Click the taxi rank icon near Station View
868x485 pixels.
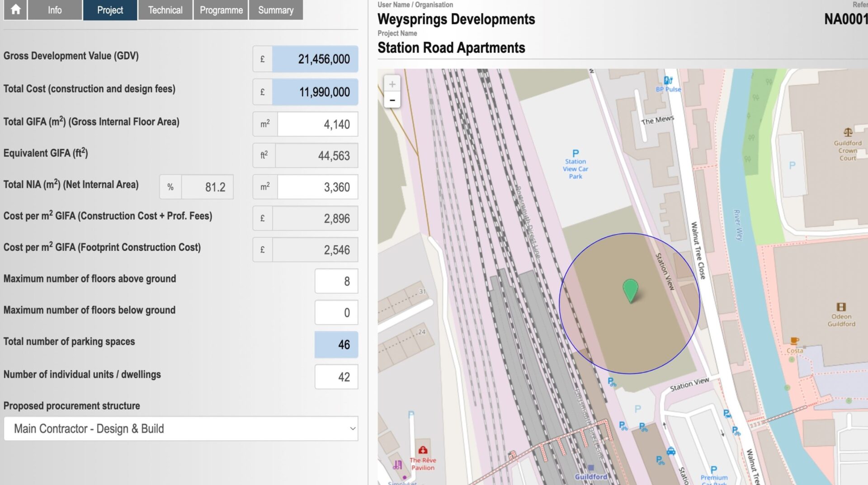(672, 451)
